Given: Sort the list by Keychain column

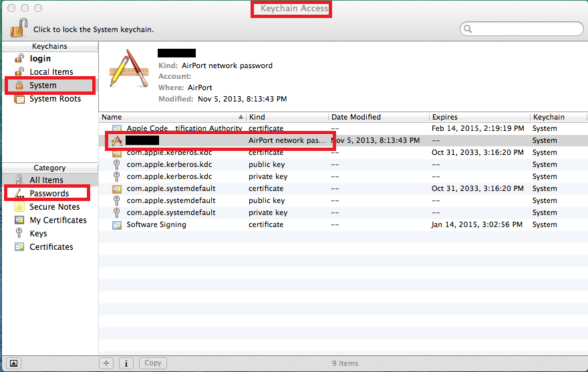Looking at the screenshot, I should pyautogui.click(x=559, y=117).
